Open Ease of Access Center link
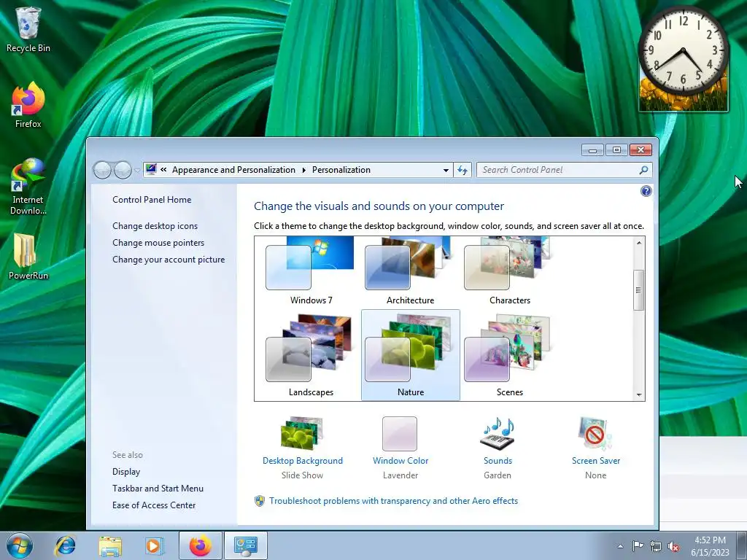The height and width of the screenshot is (560, 747). click(x=154, y=505)
